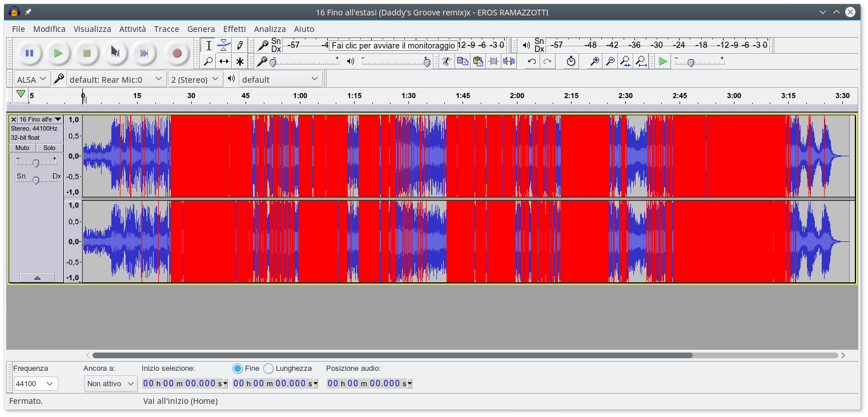Click the recording meter microphone icon
Image resolution: width=868 pixels, height=417 pixels.
tap(263, 45)
